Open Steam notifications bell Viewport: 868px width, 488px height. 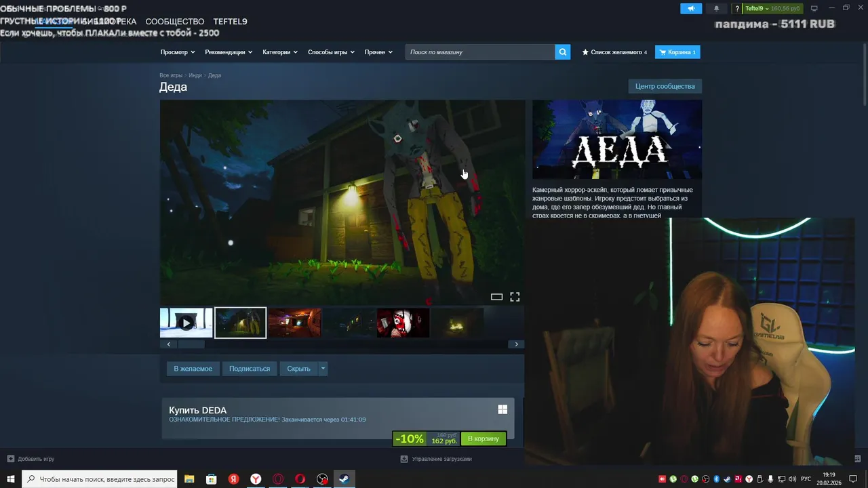pos(716,8)
